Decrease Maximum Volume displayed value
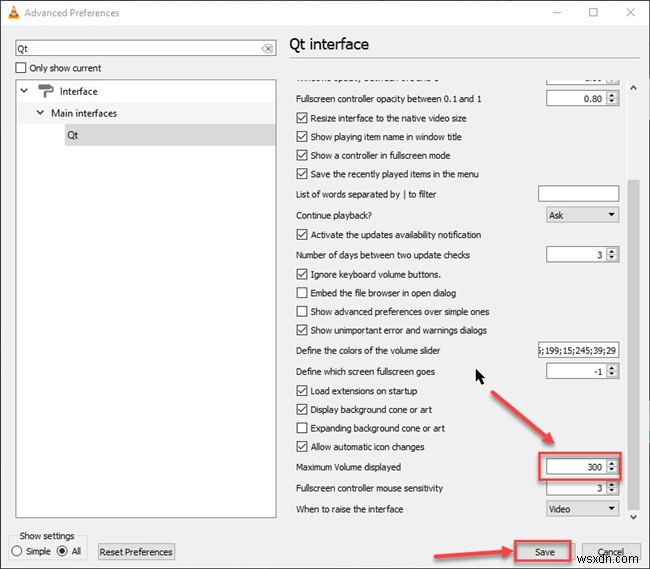Screen dimensions: 650x569 (x=612, y=470)
